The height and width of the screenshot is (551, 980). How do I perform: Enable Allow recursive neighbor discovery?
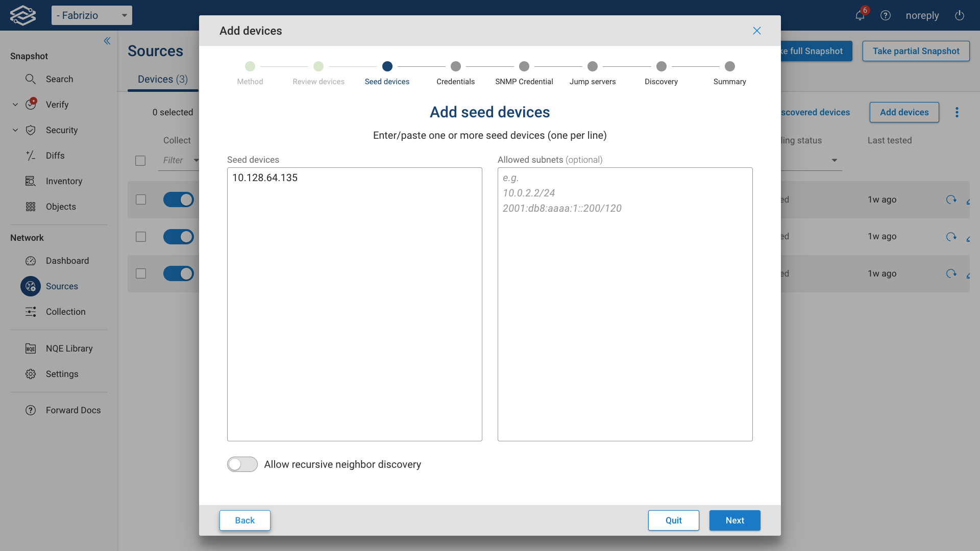click(x=242, y=464)
